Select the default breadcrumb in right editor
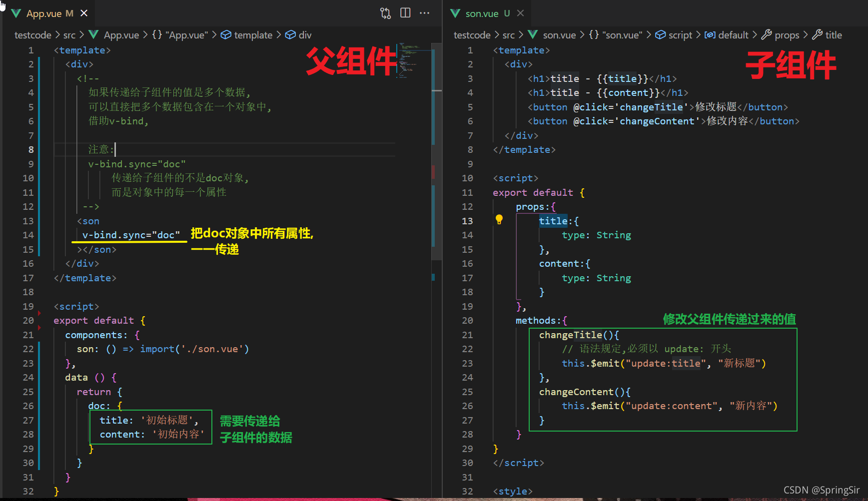The width and height of the screenshot is (868, 501). tap(733, 35)
